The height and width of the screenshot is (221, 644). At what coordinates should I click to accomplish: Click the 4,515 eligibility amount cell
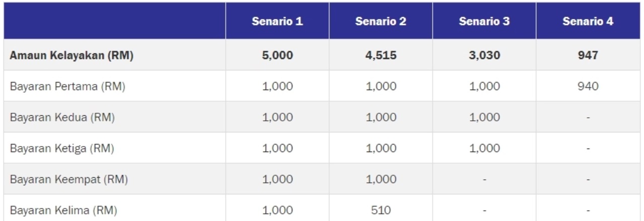point(381,55)
